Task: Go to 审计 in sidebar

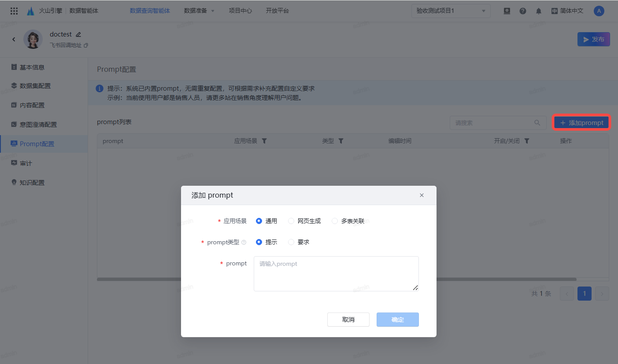Action: point(44,163)
